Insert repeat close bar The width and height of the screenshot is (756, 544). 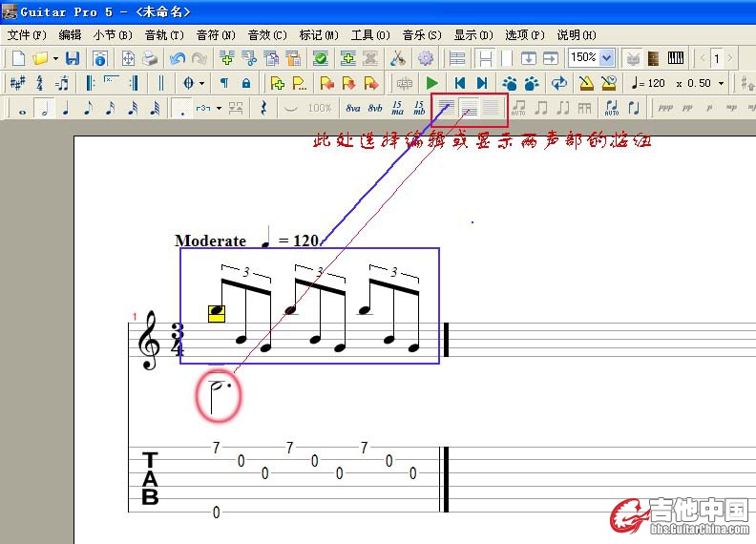(134, 83)
